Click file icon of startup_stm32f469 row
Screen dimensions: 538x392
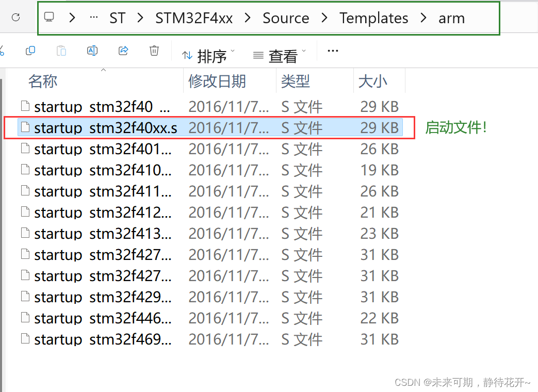25,339
